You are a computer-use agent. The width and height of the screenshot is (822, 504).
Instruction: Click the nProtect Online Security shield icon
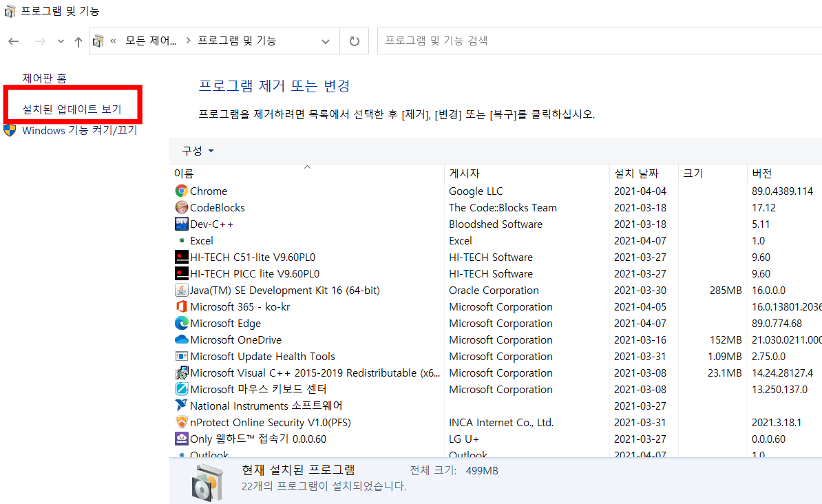click(x=181, y=422)
